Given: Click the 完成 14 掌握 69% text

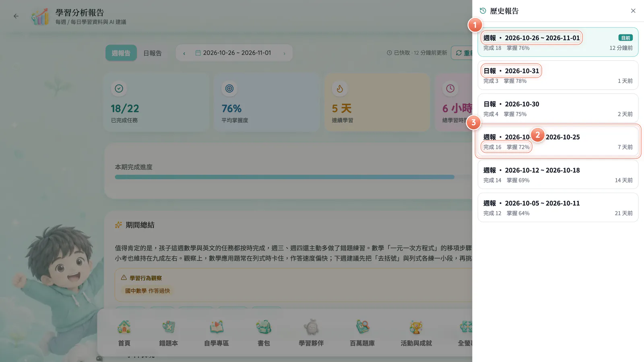Looking at the screenshot, I should point(506,180).
